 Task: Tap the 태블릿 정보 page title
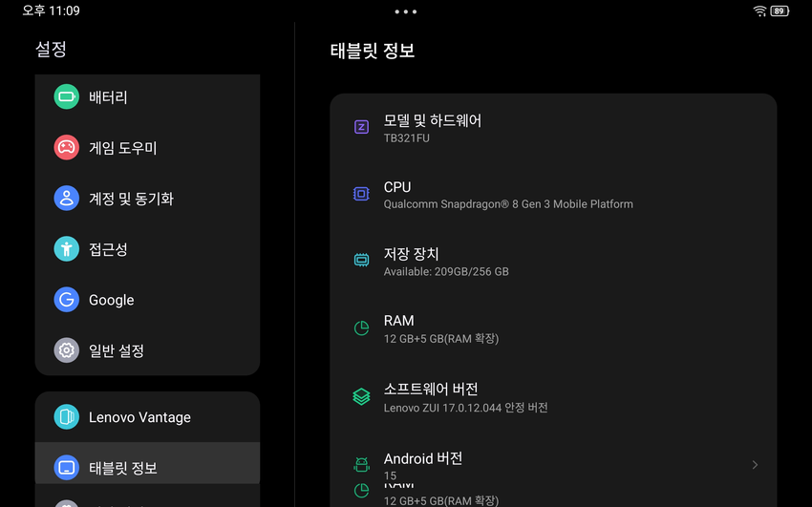(373, 51)
